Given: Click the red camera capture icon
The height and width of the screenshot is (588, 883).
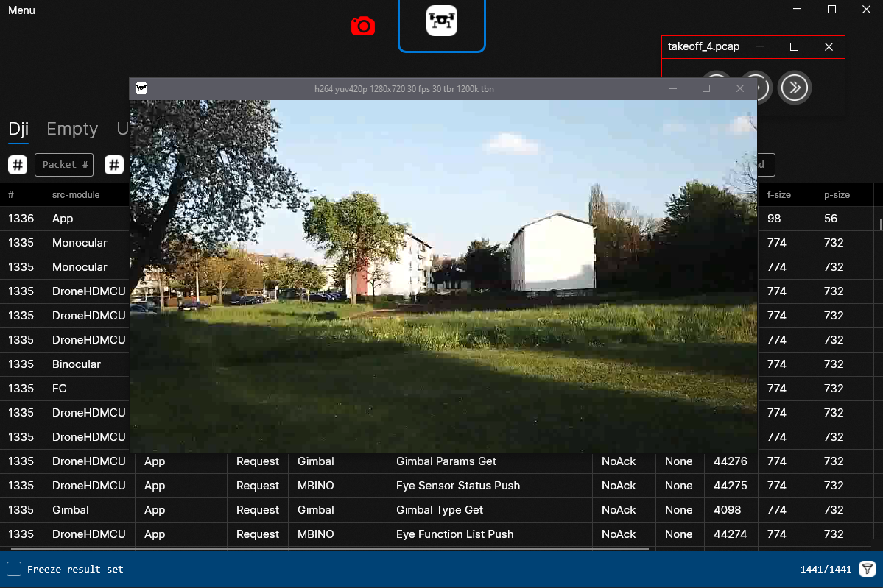Looking at the screenshot, I should pos(362,26).
